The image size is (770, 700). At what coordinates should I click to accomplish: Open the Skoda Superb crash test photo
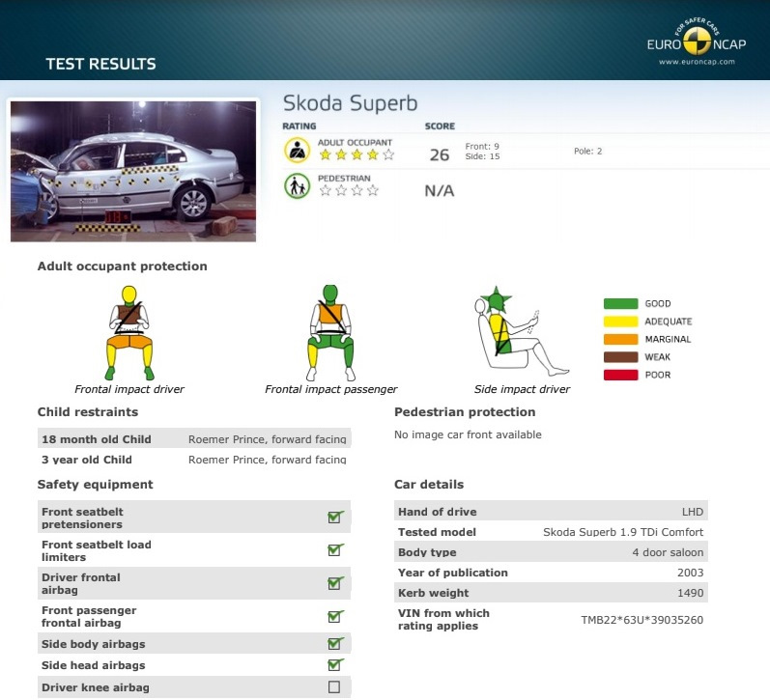[133, 171]
